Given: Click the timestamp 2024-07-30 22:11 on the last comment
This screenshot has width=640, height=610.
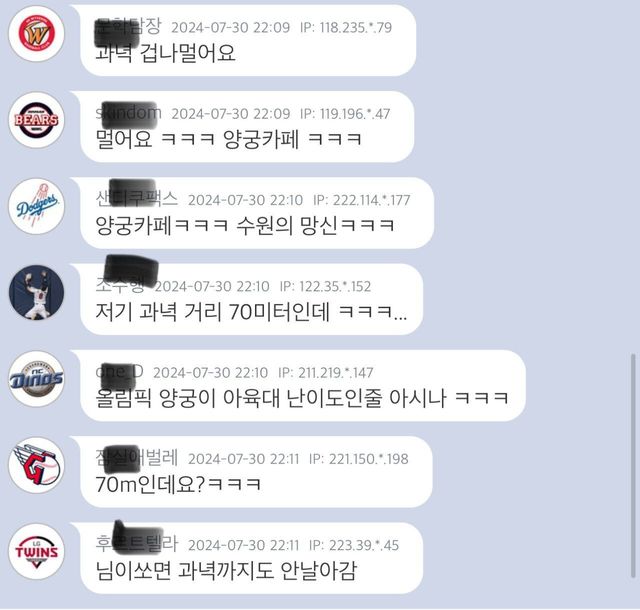Looking at the screenshot, I should tap(244, 545).
